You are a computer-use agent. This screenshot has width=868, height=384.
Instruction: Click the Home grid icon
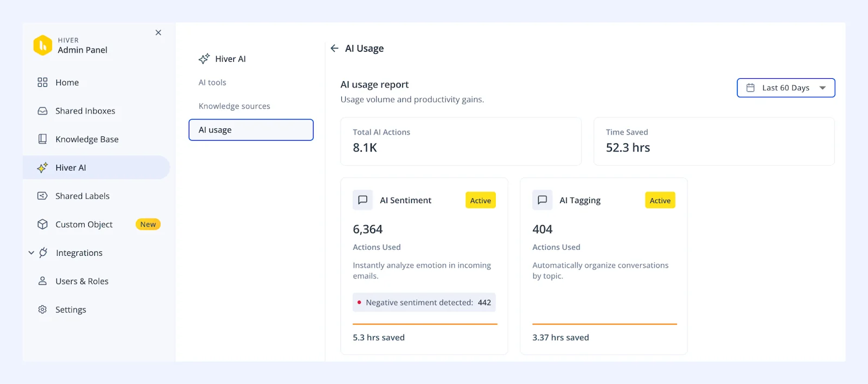[x=42, y=83]
